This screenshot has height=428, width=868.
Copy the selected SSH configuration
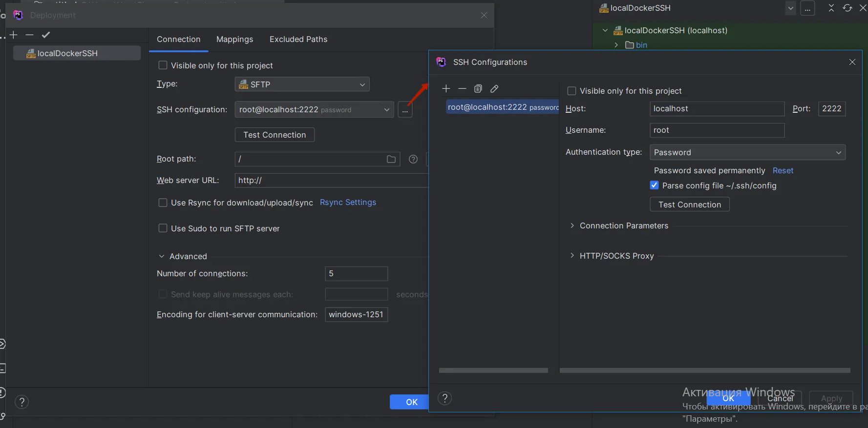[x=478, y=88]
